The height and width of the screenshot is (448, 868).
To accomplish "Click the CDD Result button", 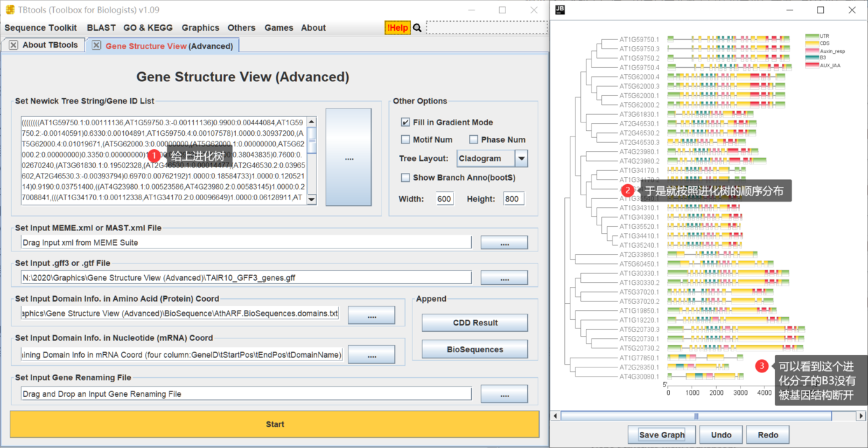I will pos(475,323).
